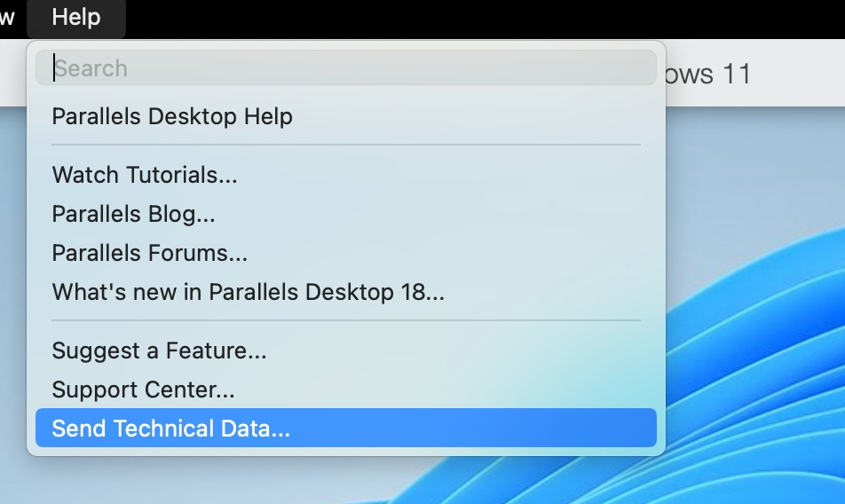The height and width of the screenshot is (504, 845).
Task: Open the partially visible Window menu
Action: point(7,18)
